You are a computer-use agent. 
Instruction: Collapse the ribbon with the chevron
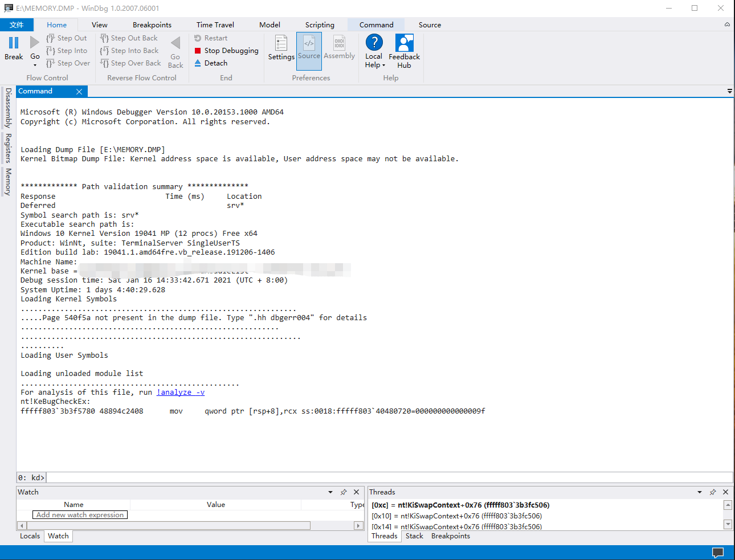click(727, 24)
